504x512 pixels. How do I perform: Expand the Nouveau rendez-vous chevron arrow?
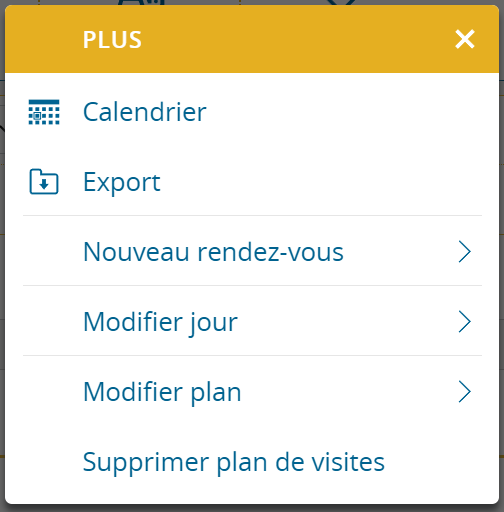464,252
